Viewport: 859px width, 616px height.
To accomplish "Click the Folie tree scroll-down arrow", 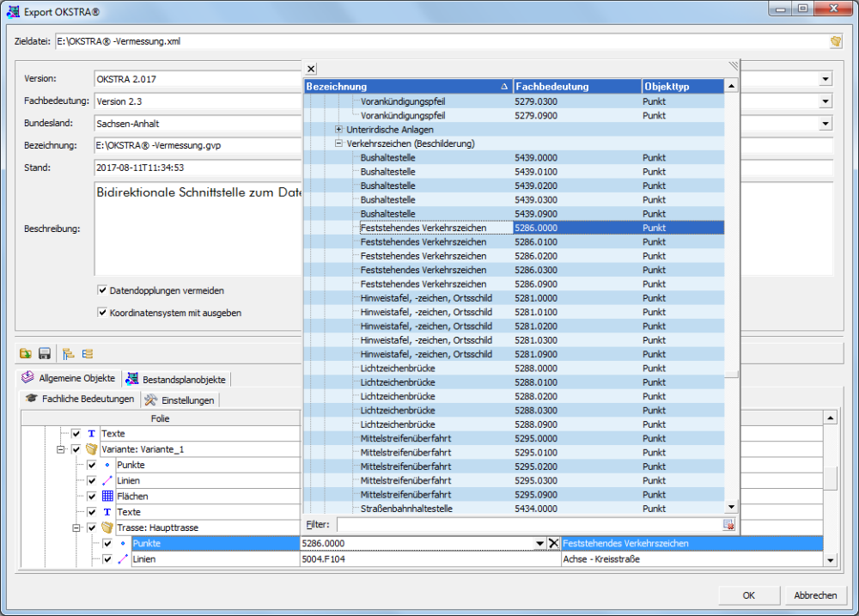I will pos(831,560).
